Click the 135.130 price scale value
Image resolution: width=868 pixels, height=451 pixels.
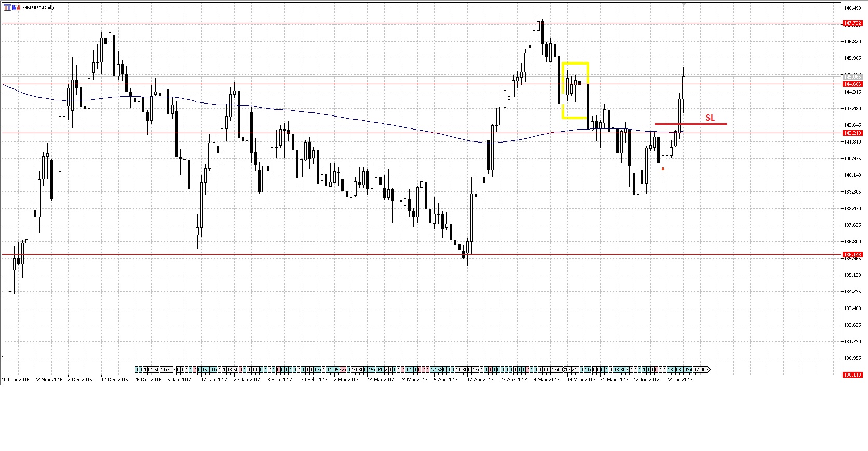[852, 275]
